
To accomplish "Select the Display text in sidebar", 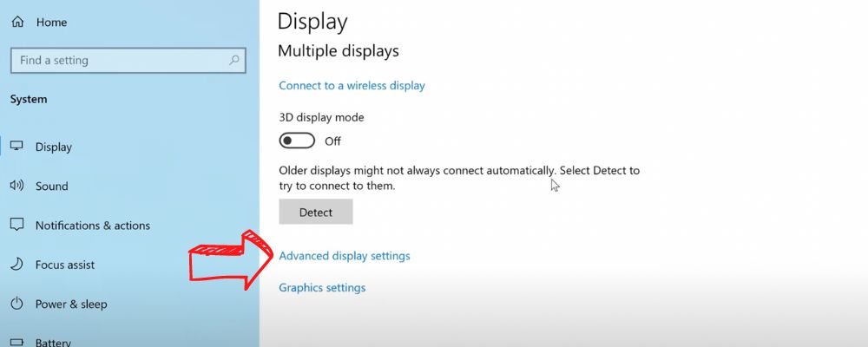I will coord(54,147).
